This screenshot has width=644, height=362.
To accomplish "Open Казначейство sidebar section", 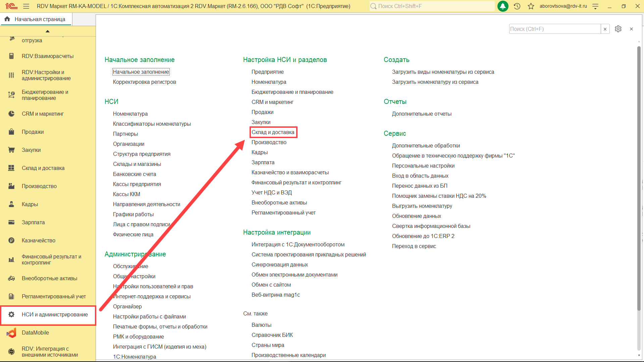I will [x=39, y=240].
